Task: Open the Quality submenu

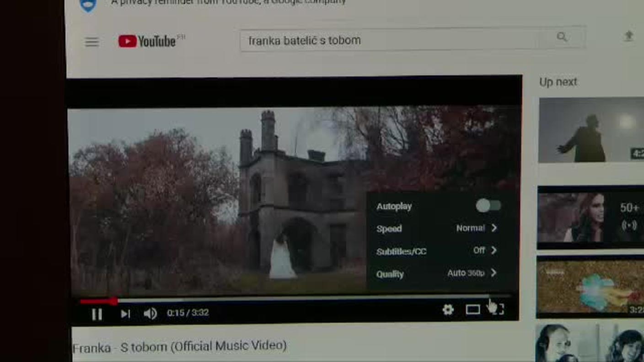Action: point(437,273)
